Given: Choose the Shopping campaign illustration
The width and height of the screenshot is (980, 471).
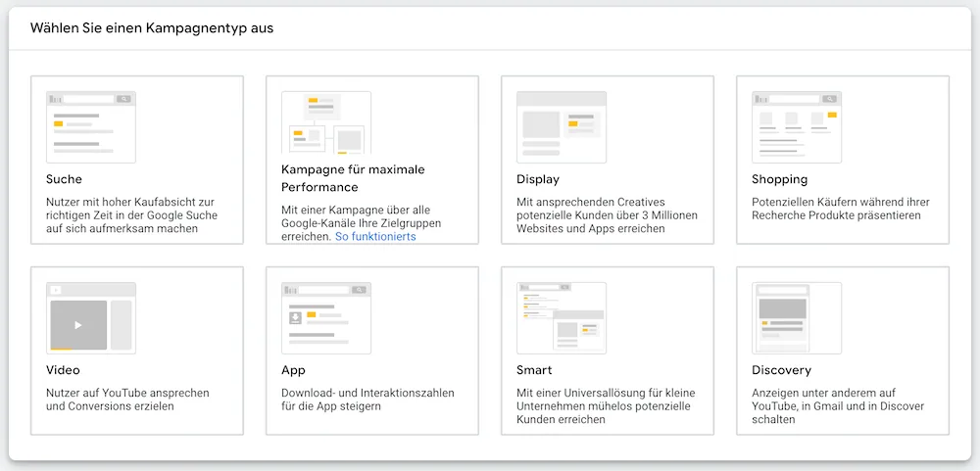Looking at the screenshot, I should (x=797, y=127).
